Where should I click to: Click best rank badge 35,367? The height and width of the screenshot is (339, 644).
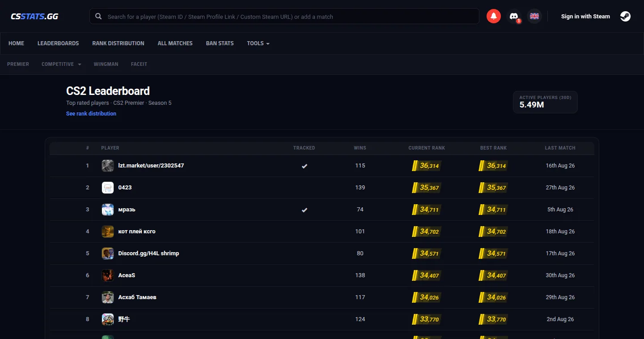493,188
